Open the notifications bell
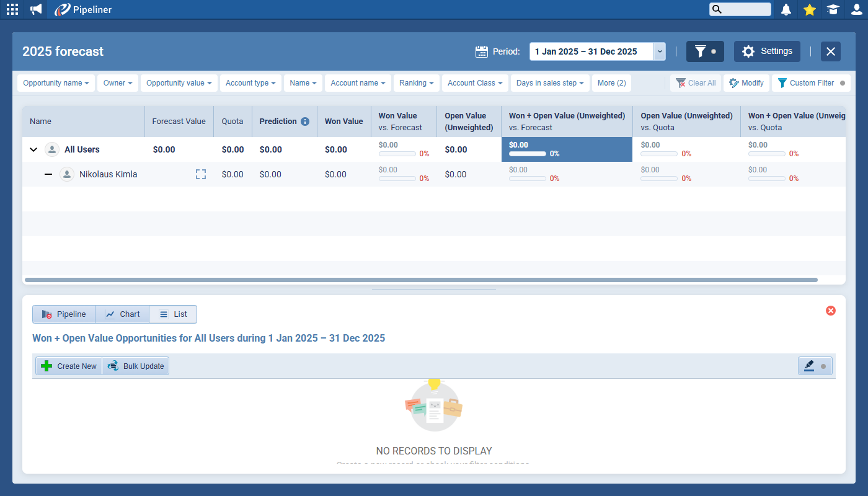 786,9
